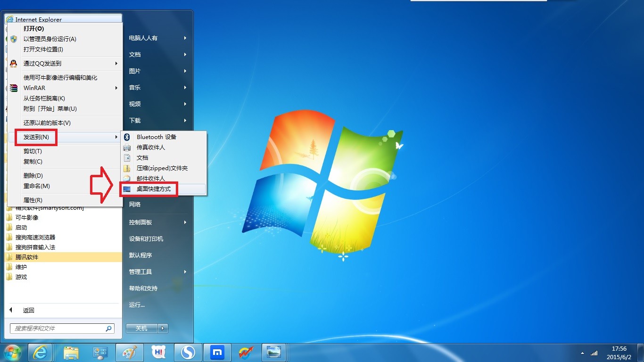Viewport: 644px width, 362px height.
Task: Open the Sogou browser taskbar icon
Action: click(188, 352)
